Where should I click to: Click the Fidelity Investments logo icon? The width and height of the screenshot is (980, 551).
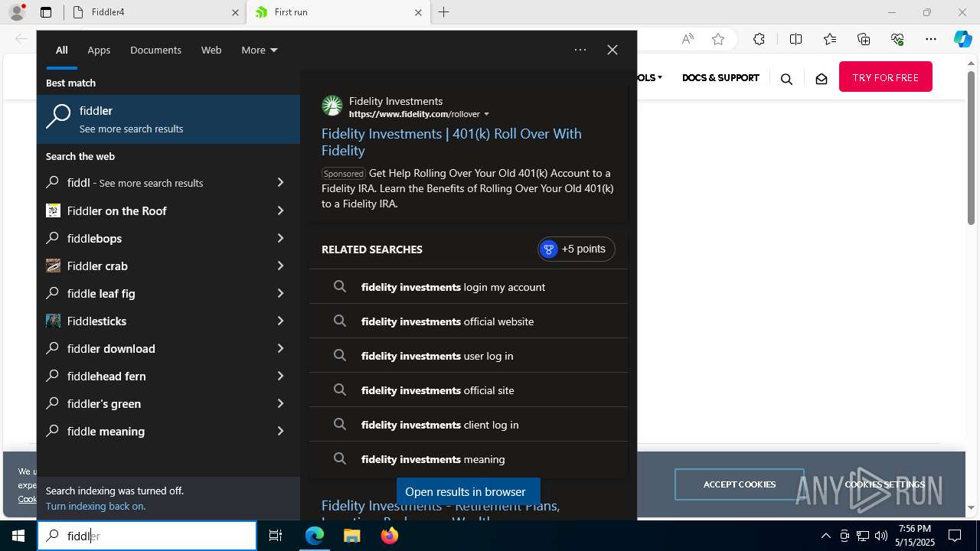pos(332,106)
